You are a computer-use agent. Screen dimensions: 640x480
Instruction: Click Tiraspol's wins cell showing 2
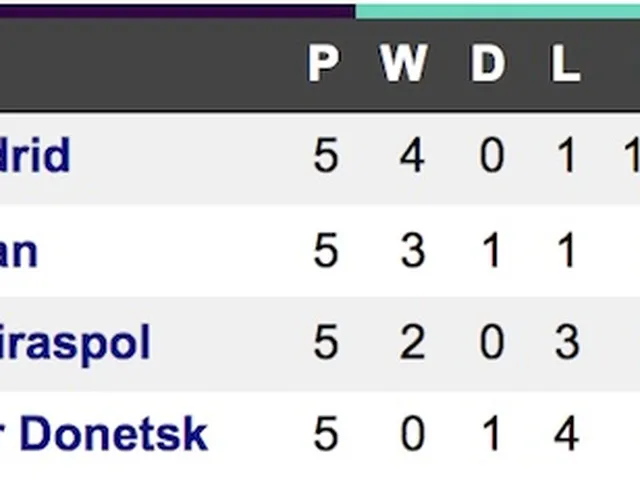click(x=412, y=343)
